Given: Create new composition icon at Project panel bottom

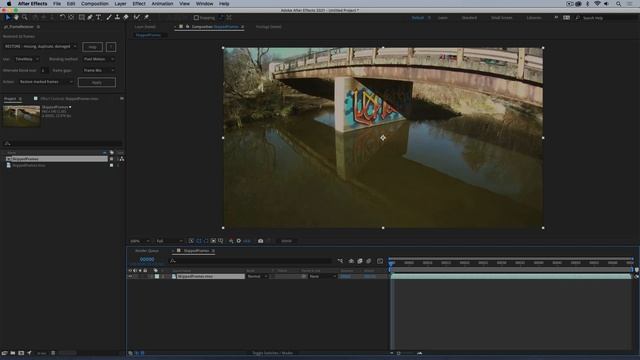Looking at the screenshot, I should (x=21, y=353).
